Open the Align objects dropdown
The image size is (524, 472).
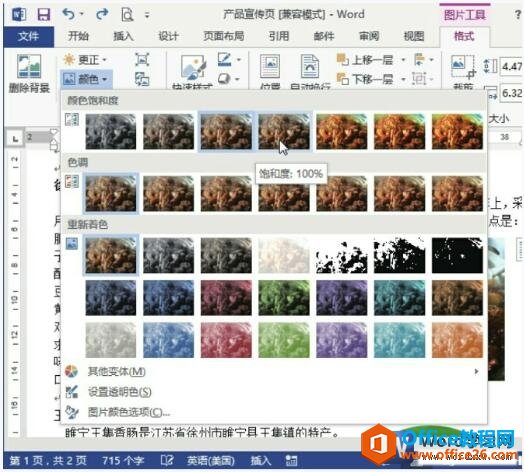(424, 60)
